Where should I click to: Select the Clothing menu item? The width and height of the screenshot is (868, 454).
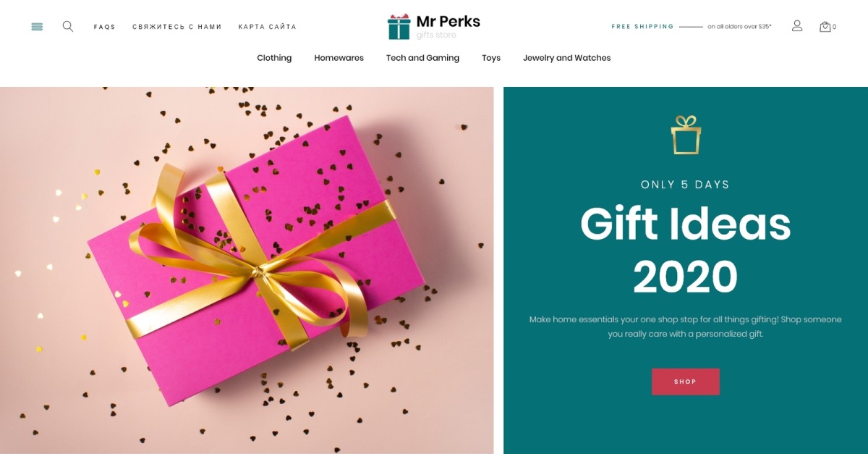point(274,58)
